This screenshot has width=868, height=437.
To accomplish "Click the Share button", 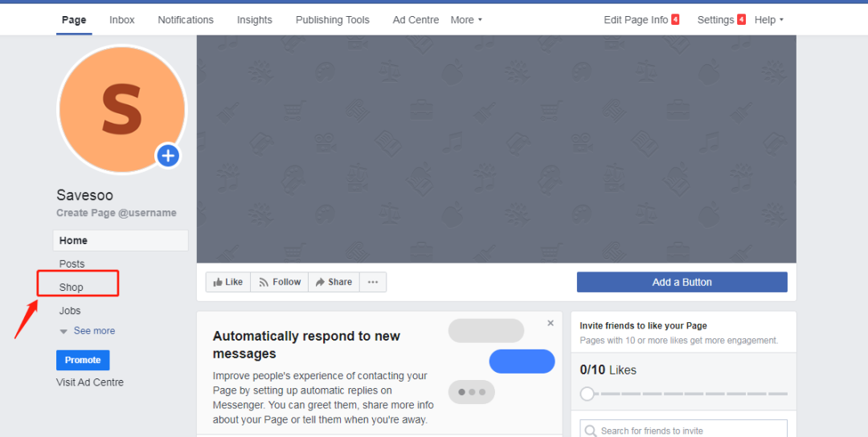I will click(x=334, y=282).
